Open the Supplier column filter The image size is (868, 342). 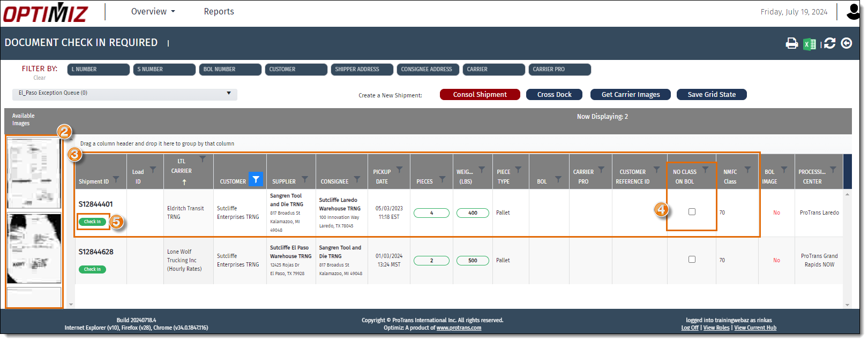(304, 179)
